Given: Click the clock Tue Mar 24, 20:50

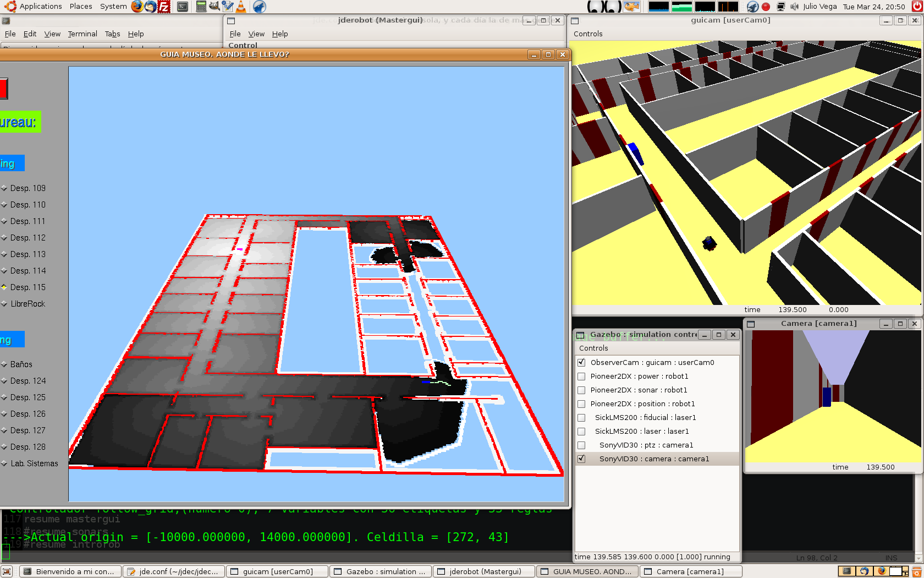Looking at the screenshot, I should (x=874, y=7).
